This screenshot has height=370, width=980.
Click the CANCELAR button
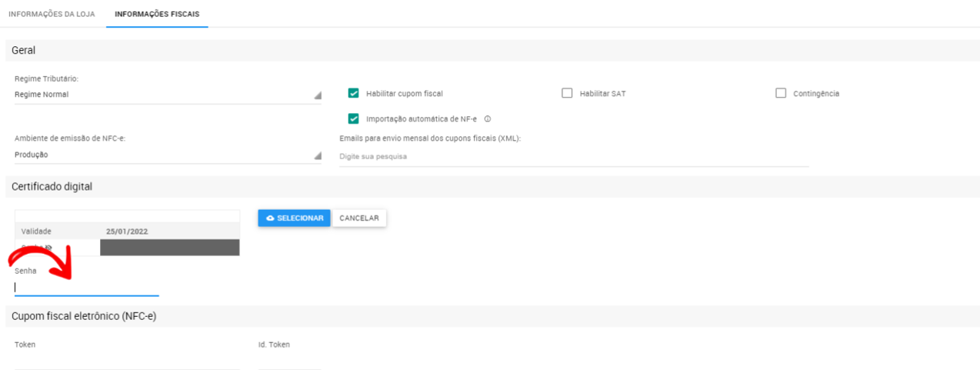coord(359,218)
